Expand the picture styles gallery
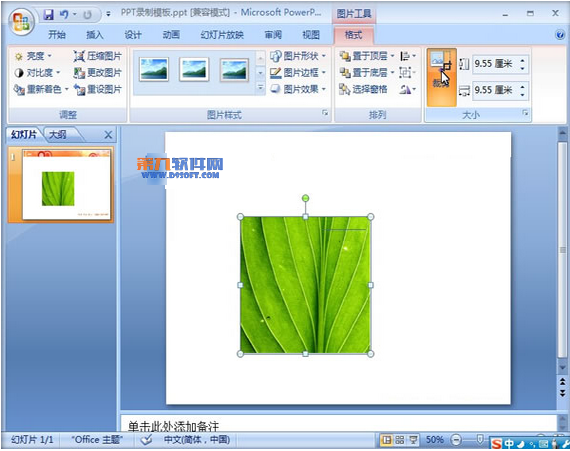Viewport: 570px width, 451px height. point(260,88)
